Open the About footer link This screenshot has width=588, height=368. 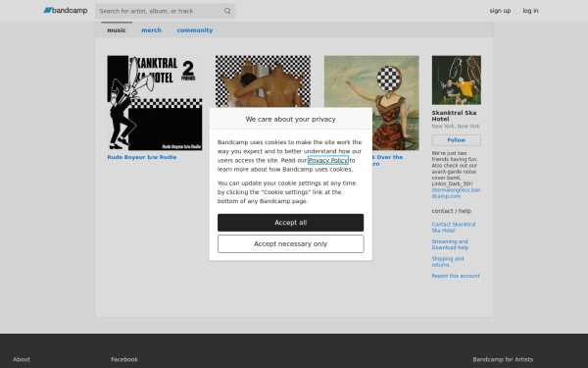tap(22, 359)
